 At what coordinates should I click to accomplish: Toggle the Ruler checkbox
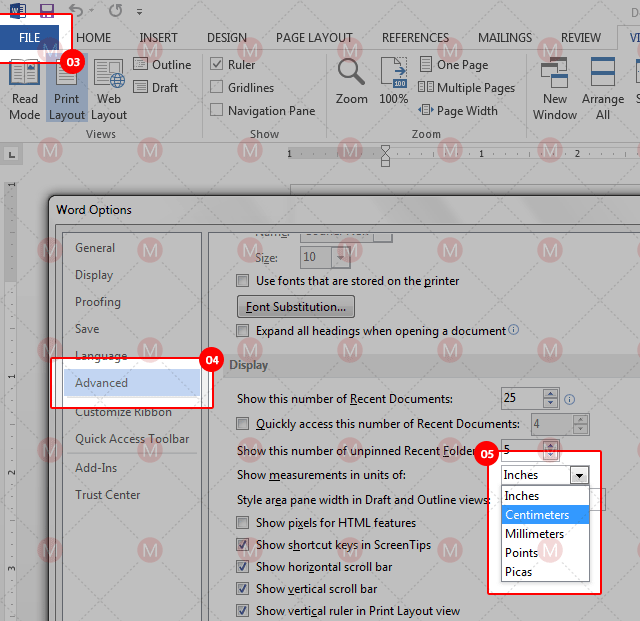click(x=216, y=64)
